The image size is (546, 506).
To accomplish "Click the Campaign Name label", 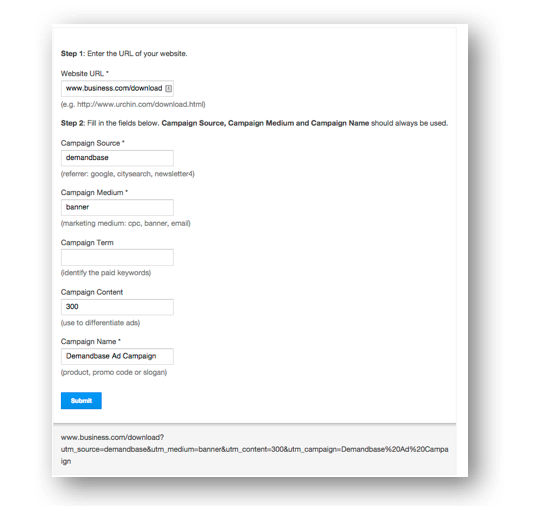I will pos(91,342).
